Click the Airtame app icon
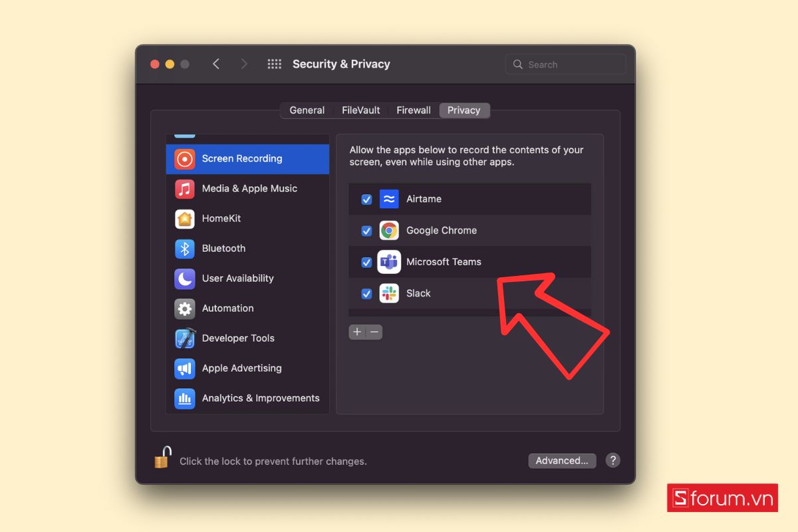Screen dimensions: 798x532 [x=389, y=199]
